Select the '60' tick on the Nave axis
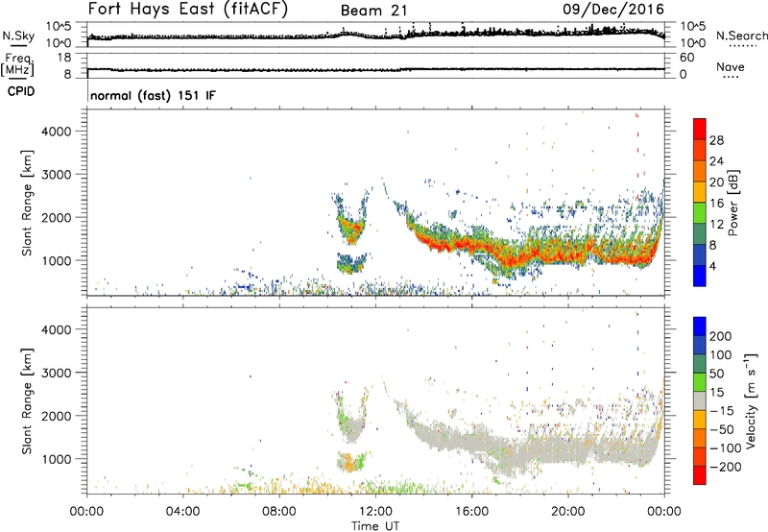This screenshot has height=532, width=768. coord(686,58)
